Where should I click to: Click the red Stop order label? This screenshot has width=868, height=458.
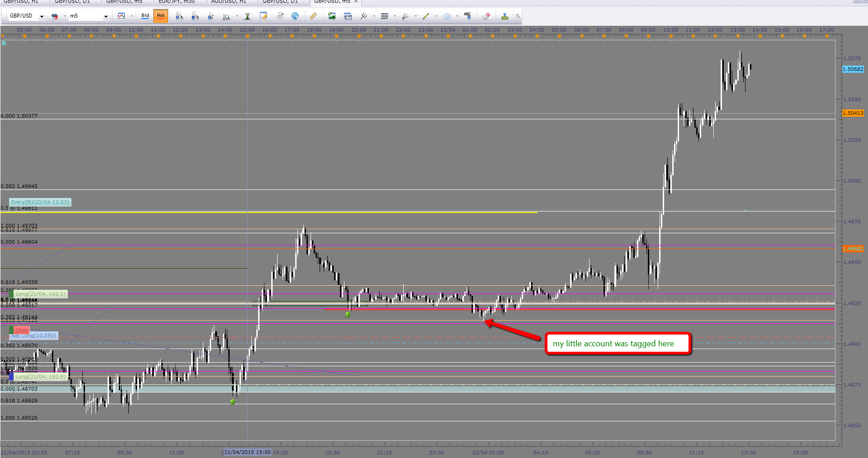21,330
